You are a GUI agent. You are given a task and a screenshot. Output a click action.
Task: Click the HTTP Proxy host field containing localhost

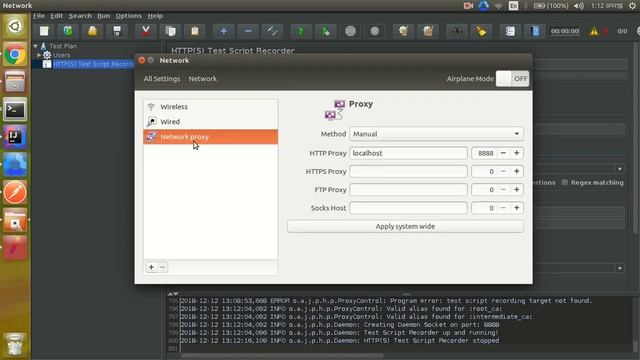(x=408, y=153)
